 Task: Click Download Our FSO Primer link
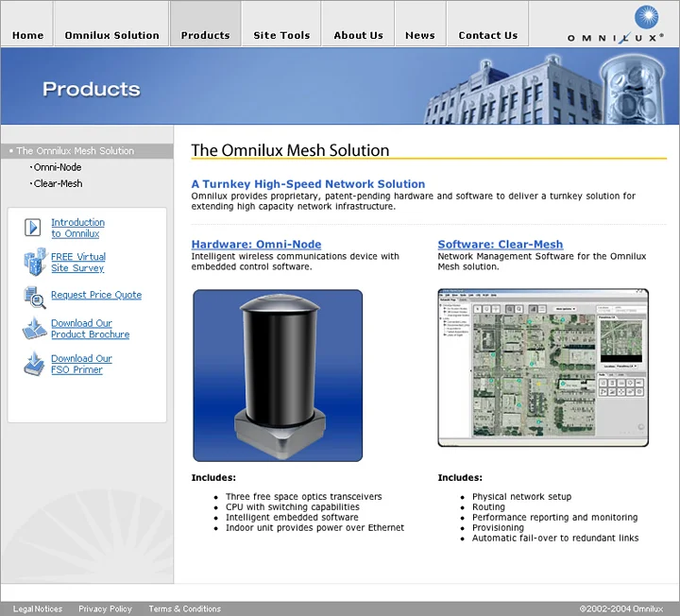(x=81, y=364)
